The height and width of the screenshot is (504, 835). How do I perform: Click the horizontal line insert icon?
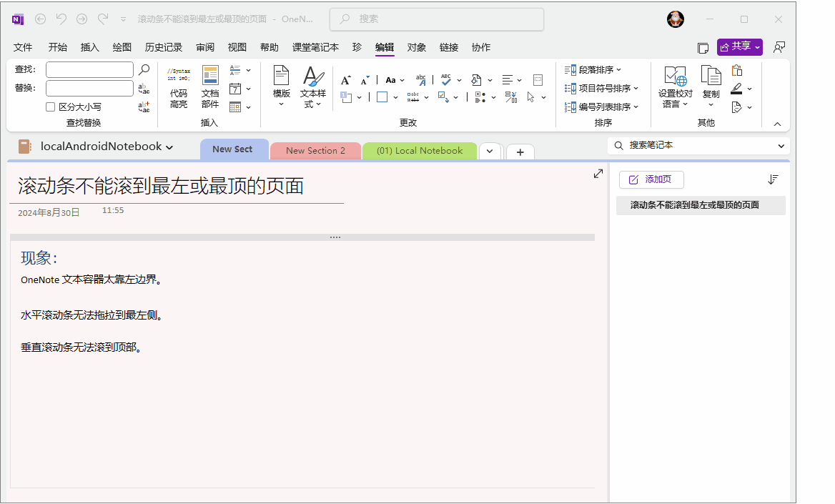pyautogui.click(x=235, y=70)
